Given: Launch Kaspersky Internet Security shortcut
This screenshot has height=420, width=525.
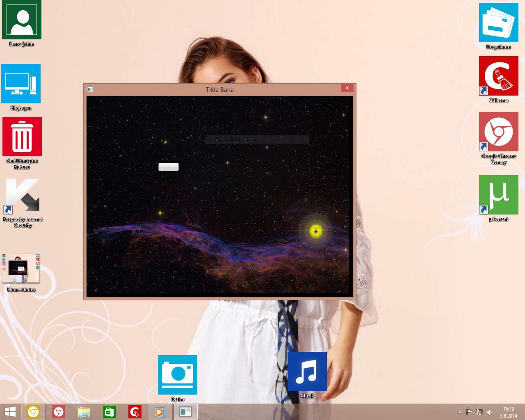Looking at the screenshot, I should 23,197.
